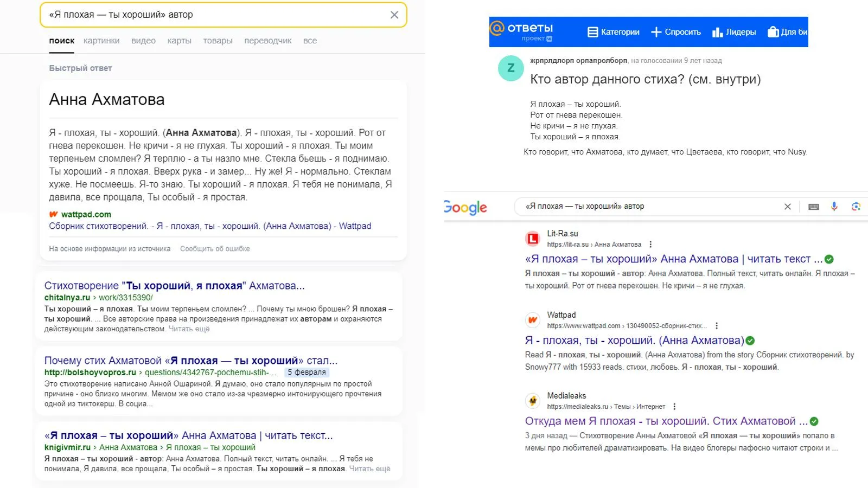The image size is (868, 488).
Task: Open chitalnya.ru Ты хороший, я плохая result
Action: 174,286
